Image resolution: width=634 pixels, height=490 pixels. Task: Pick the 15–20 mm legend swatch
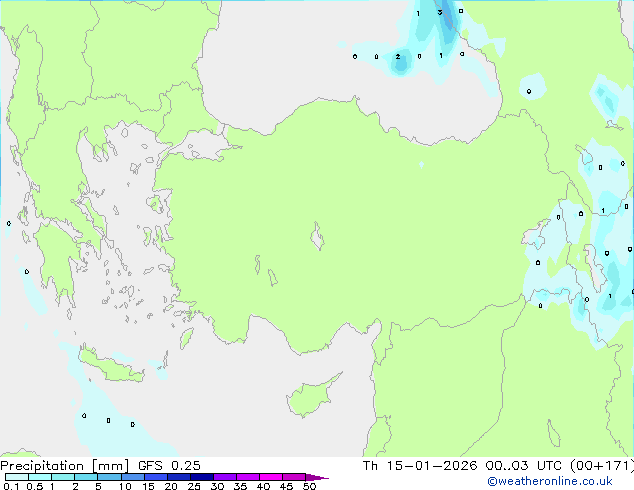pos(155,477)
